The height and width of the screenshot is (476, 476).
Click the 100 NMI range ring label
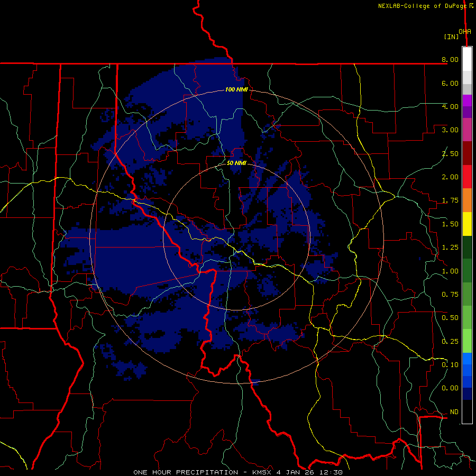[x=236, y=89]
